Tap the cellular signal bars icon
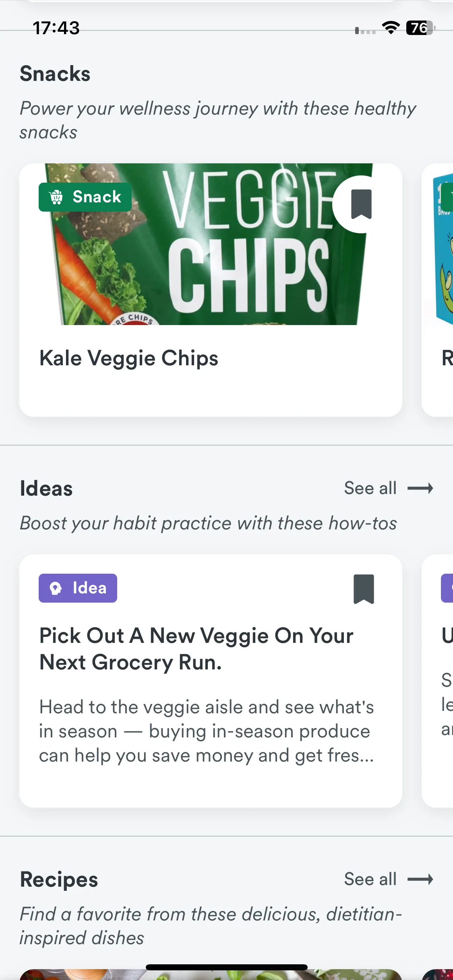453x980 pixels. tap(365, 31)
